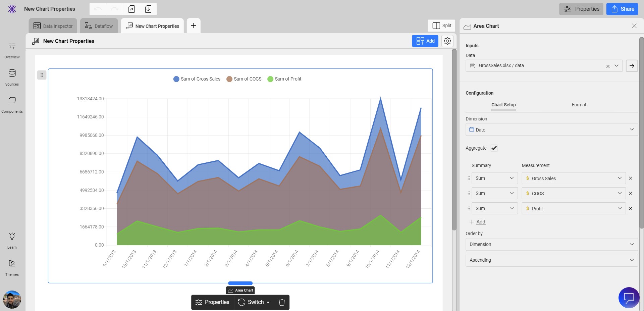
Task: Delete the chart with the trash icon
Action: (x=281, y=302)
